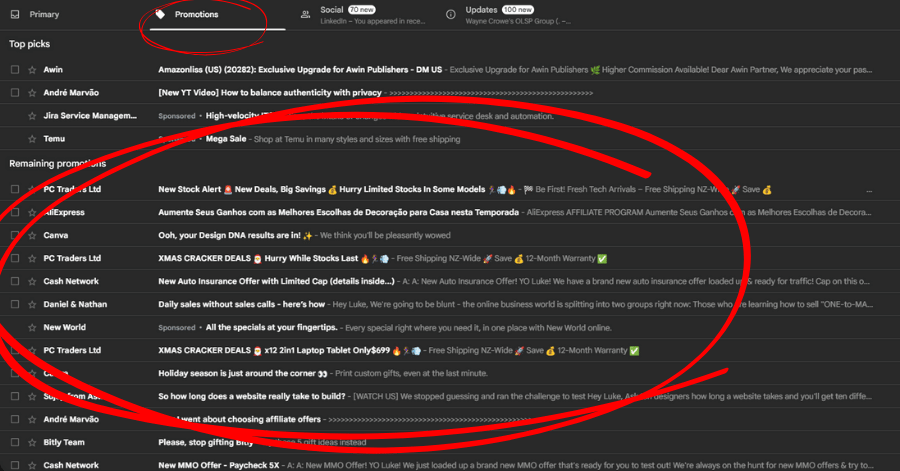This screenshot has height=471, width=900.
Task: Click the Promotions tag icon
Action: point(161,14)
